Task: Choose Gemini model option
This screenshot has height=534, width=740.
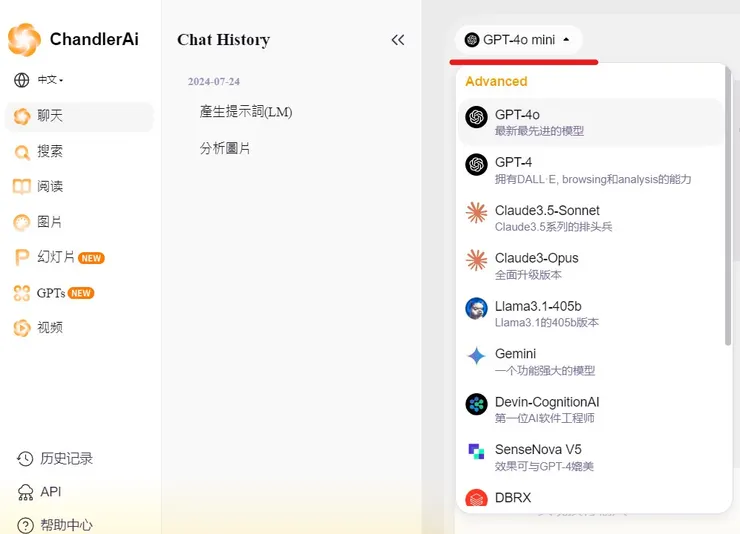Action: tap(590, 362)
